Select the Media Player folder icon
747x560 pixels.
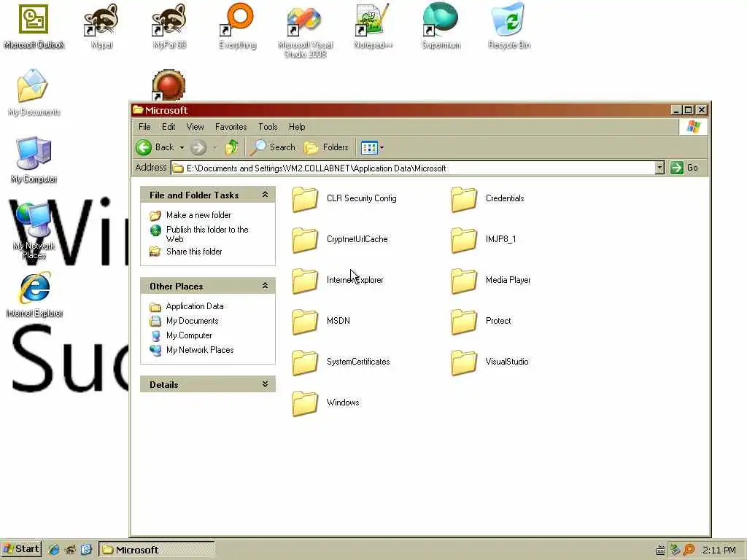point(463,281)
